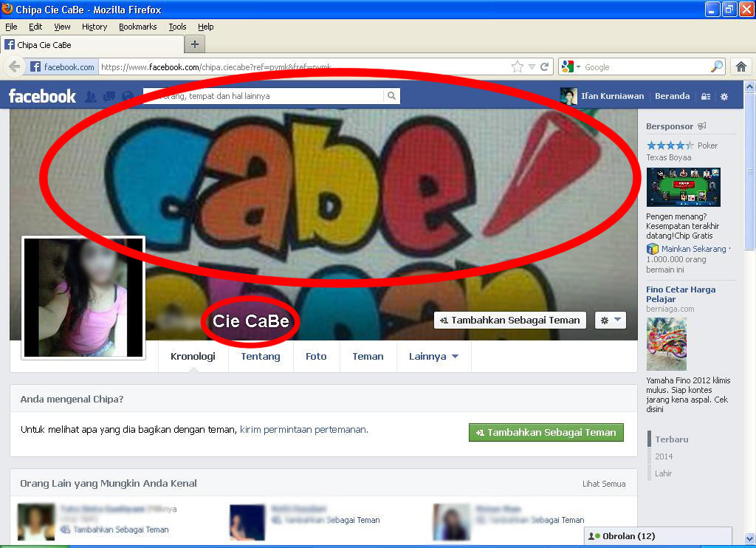Select the Chipa Cie CaBe browser tab
Screen dimensions: 756x548
click(x=92, y=44)
